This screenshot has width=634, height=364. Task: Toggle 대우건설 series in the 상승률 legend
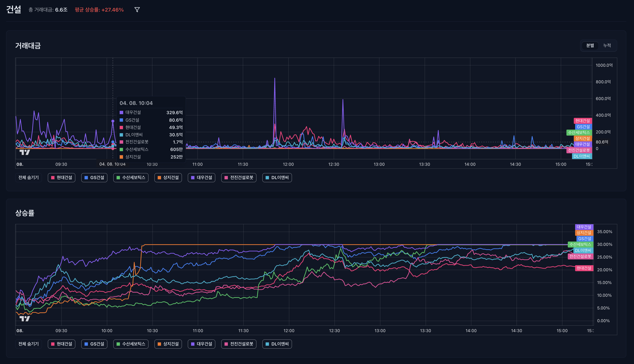pyautogui.click(x=202, y=344)
